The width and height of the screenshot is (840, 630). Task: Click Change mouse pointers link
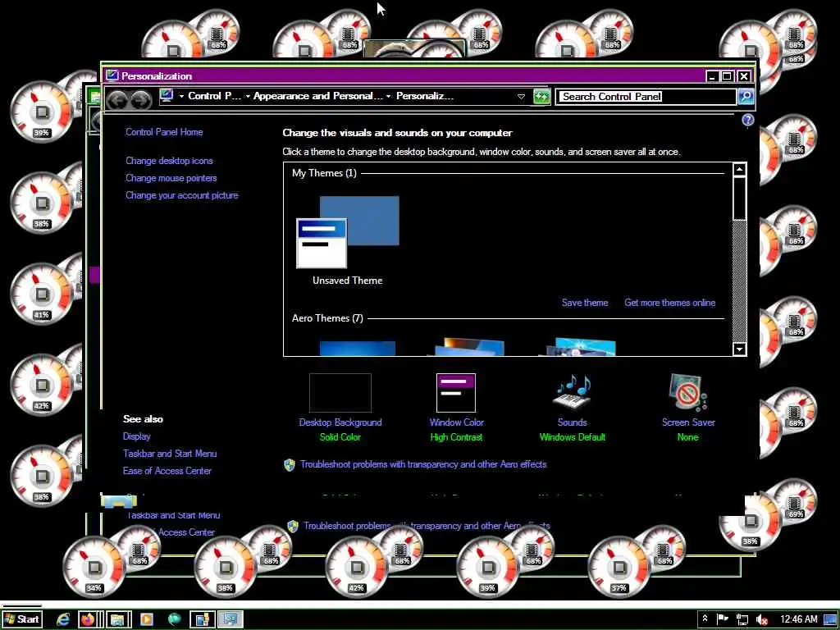coord(171,178)
